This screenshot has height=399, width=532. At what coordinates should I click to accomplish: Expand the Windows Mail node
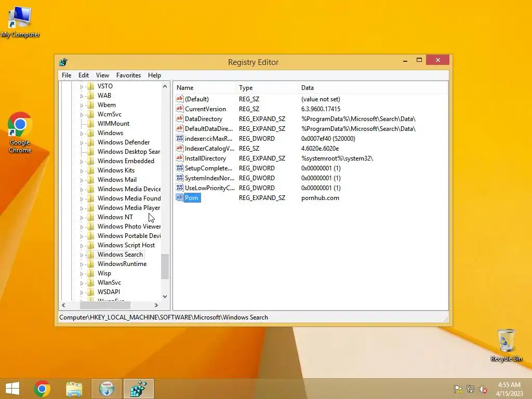[82, 180]
